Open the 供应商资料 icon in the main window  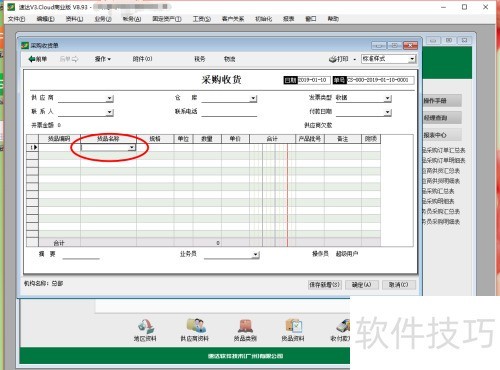[x=195, y=326]
